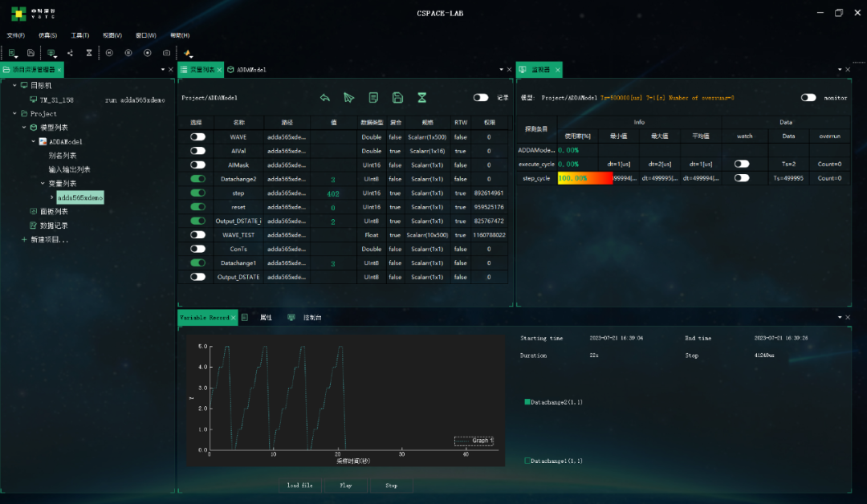The height and width of the screenshot is (504, 867).
Task: Click the step-forward simulation toolbar icon
Action: point(109,53)
